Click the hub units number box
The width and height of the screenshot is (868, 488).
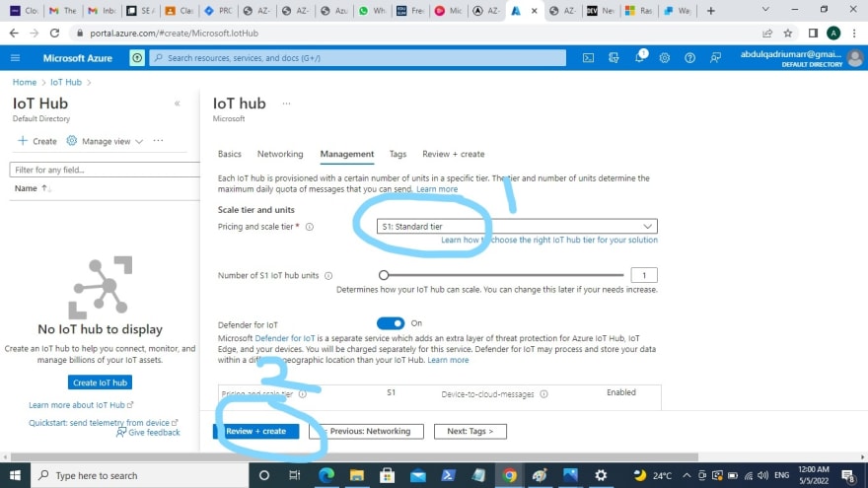pos(644,275)
